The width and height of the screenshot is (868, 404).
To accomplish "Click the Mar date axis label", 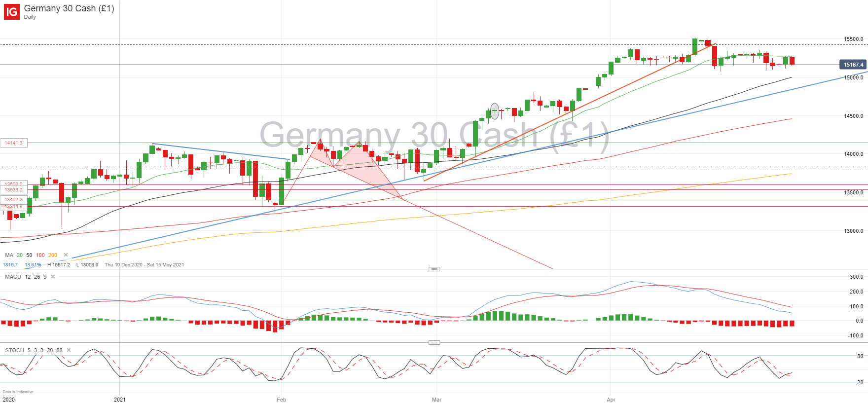I will pos(436,400).
